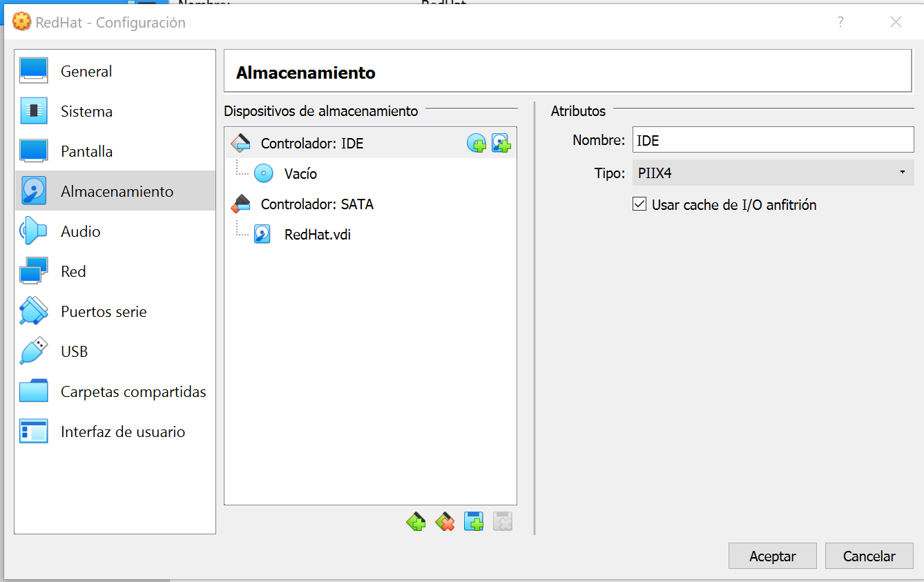Screen dimensions: 924x582
Task: Click the USB plug icon
Action: click(x=34, y=351)
